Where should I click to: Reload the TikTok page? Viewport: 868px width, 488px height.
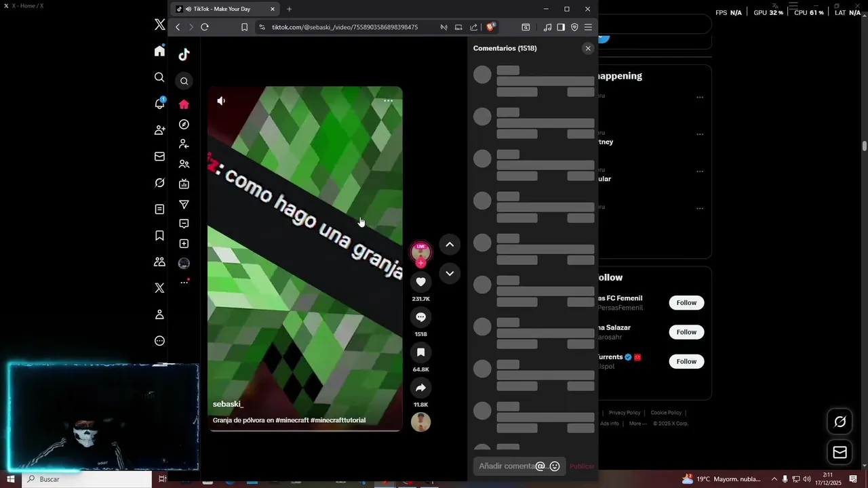[204, 27]
